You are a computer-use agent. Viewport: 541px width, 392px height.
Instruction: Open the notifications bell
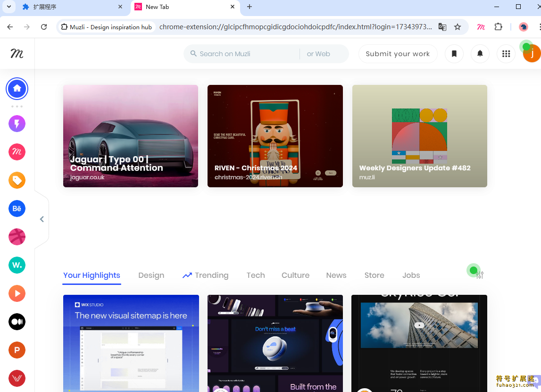[x=480, y=53]
